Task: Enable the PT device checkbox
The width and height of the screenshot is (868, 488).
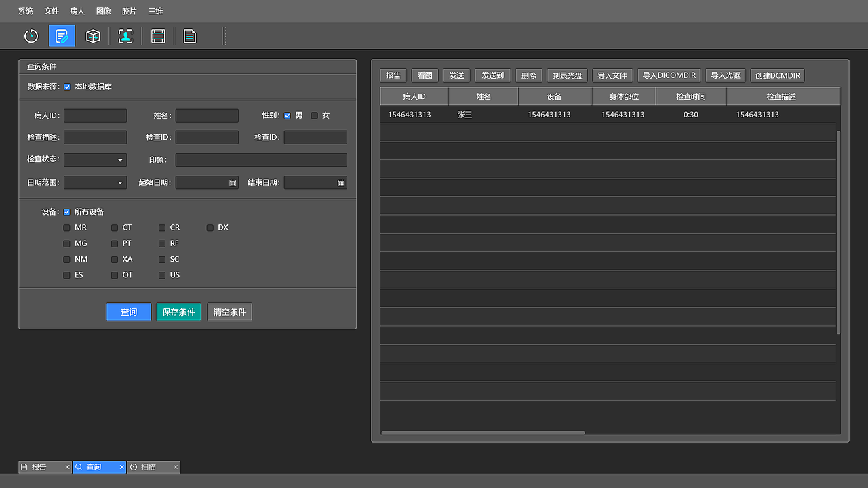Action: pyautogui.click(x=115, y=243)
